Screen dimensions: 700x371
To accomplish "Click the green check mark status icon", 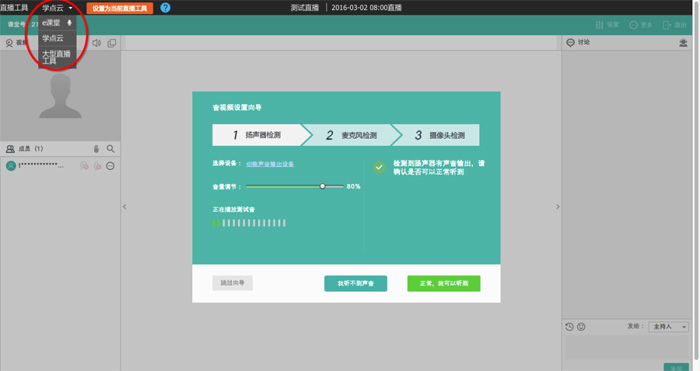I will [x=379, y=167].
